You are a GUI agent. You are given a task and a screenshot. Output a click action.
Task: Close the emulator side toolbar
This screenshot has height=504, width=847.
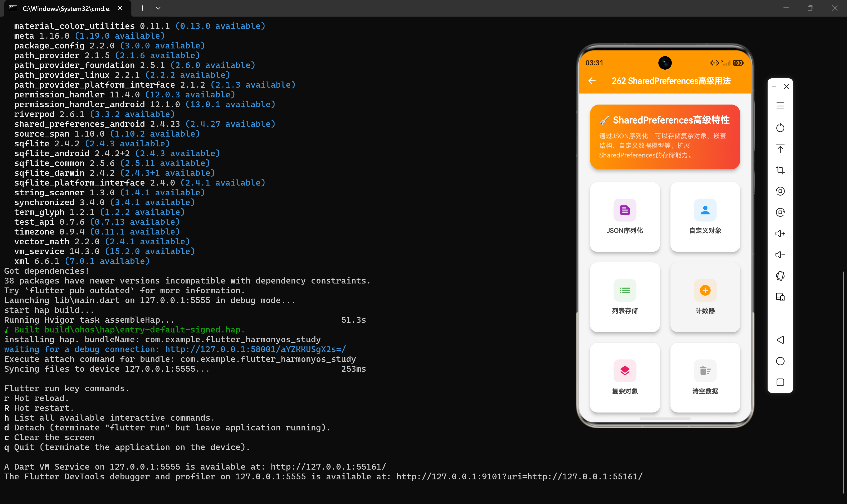(x=786, y=87)
